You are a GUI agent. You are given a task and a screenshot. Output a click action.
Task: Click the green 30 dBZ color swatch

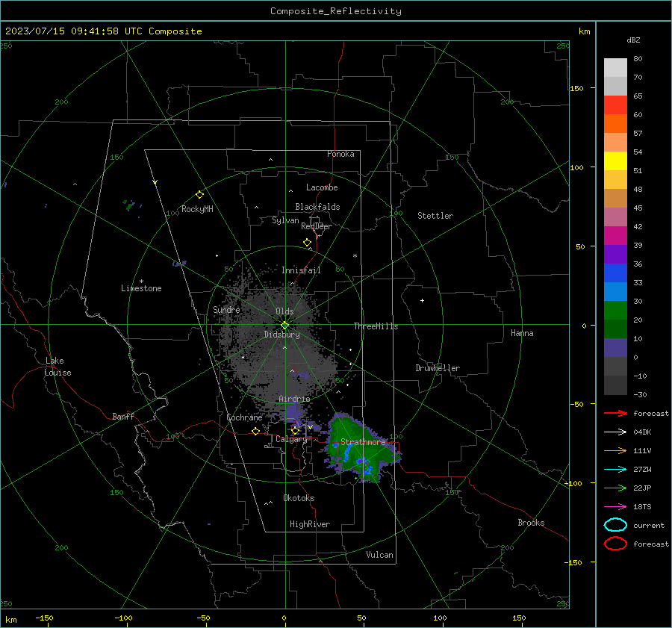pos(615,310)
